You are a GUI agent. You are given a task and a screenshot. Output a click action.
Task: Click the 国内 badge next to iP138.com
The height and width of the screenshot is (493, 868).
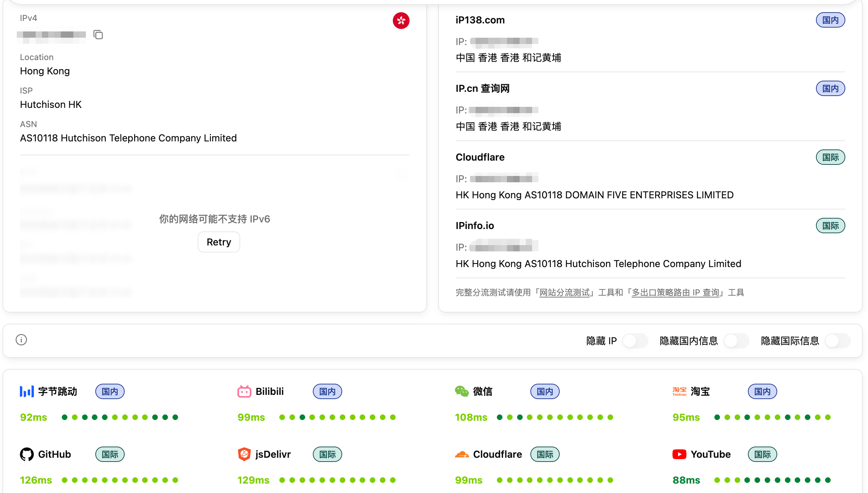pos(831,20)
